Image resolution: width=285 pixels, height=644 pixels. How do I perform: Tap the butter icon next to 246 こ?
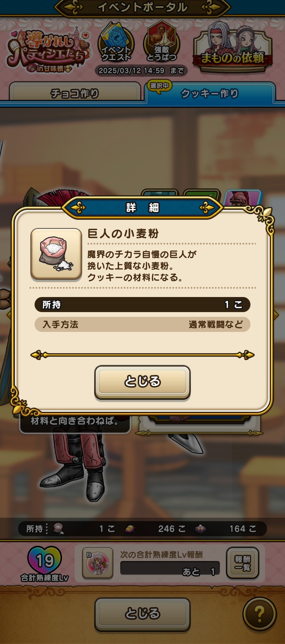130,529
